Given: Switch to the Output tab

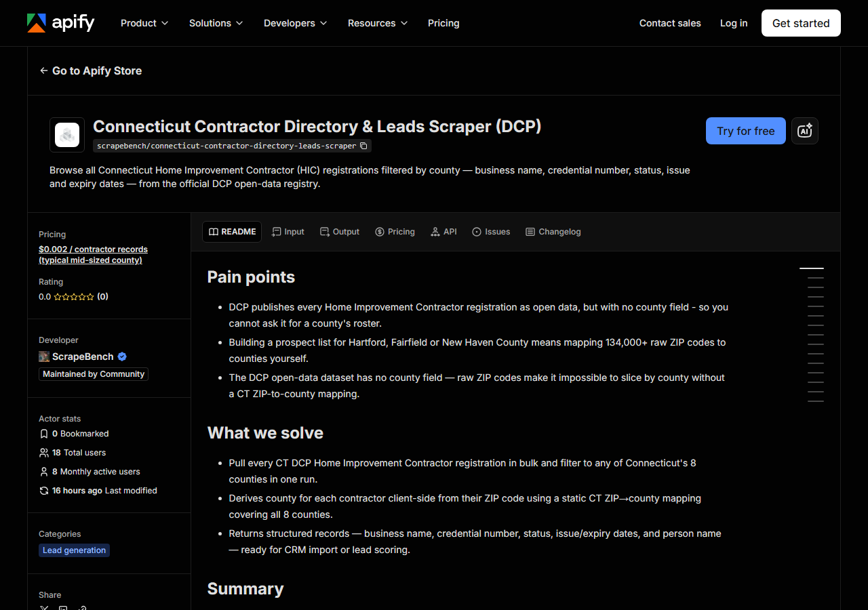Looking at the screenshot, I should pos(340,232).
